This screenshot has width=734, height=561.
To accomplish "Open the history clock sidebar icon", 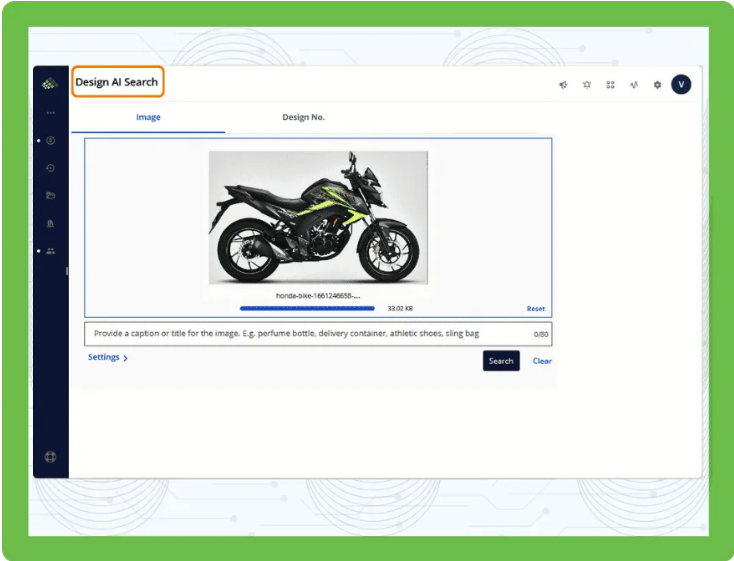I will [51, 168].
